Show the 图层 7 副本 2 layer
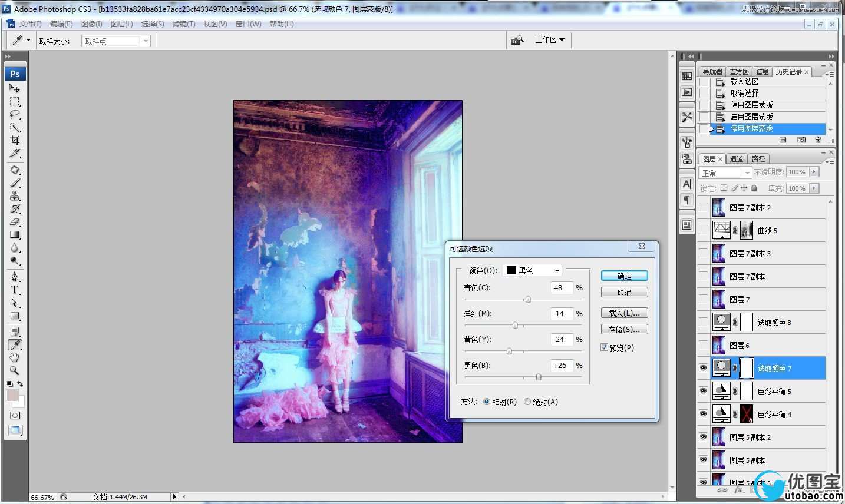This screenshot has height=504, width=845. pos(703,207)
